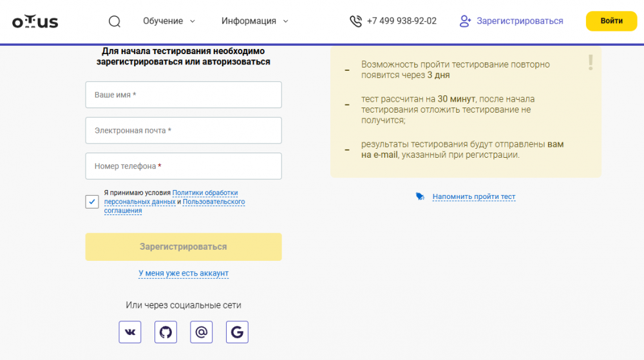Click the register user icon in header

[465, 21]
